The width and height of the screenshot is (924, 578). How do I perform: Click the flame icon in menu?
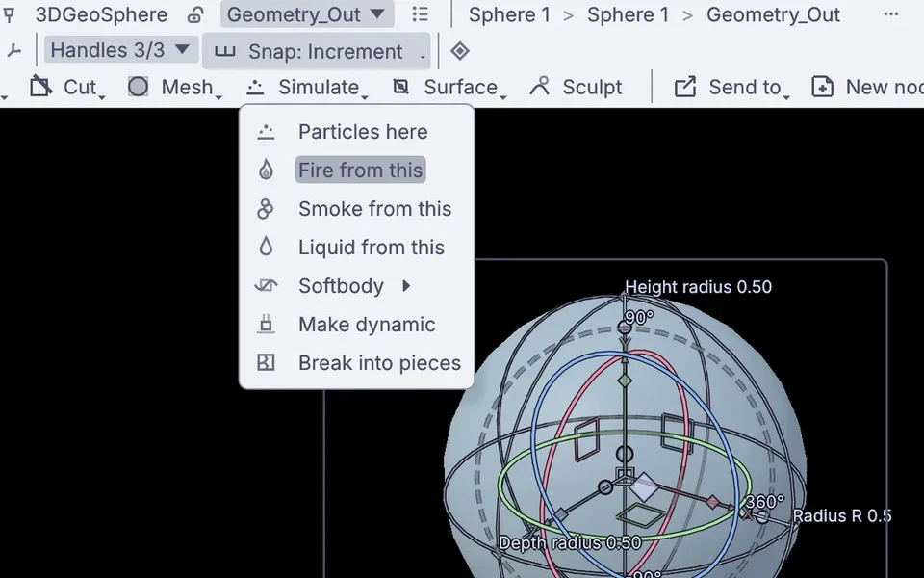click(x=266, y=170)
